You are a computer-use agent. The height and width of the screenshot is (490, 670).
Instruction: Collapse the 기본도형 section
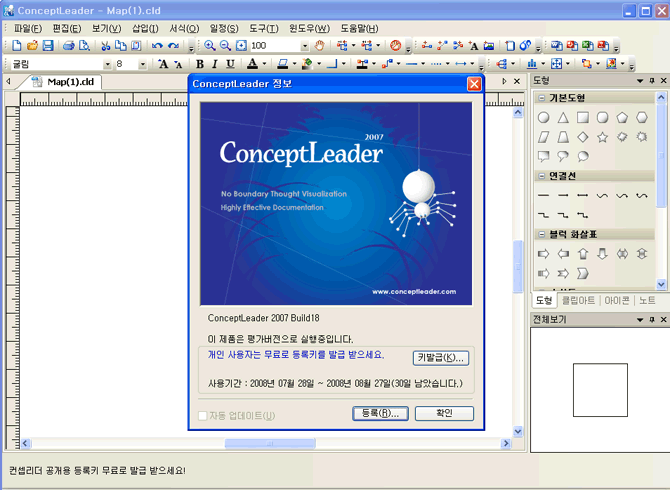pos(541,98)
